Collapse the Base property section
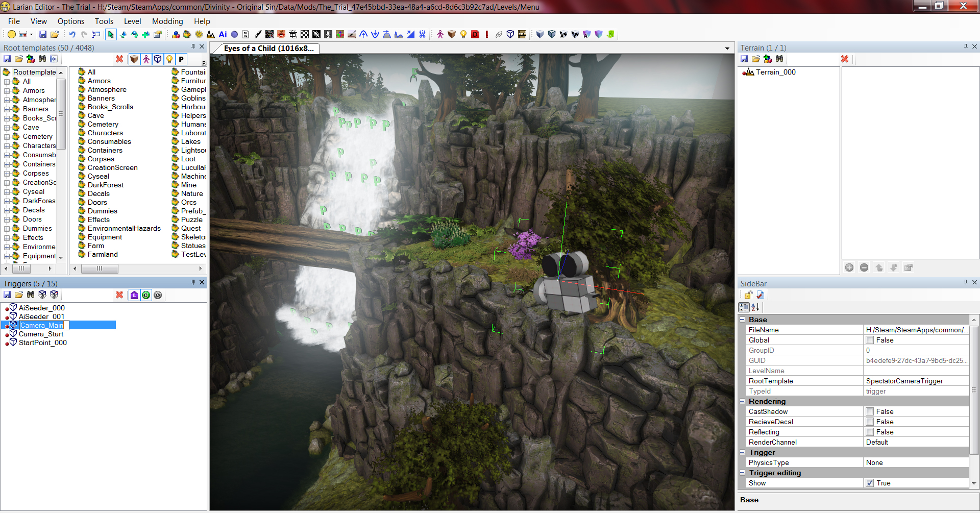The height and width of the screenshot is (513, 980). [742, 320]
